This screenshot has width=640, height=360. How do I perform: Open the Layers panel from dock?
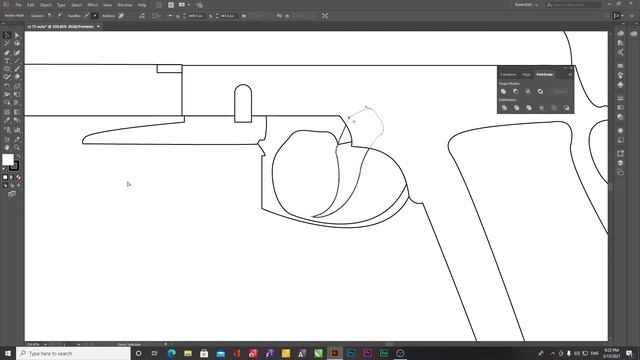[x=620, y=162]
